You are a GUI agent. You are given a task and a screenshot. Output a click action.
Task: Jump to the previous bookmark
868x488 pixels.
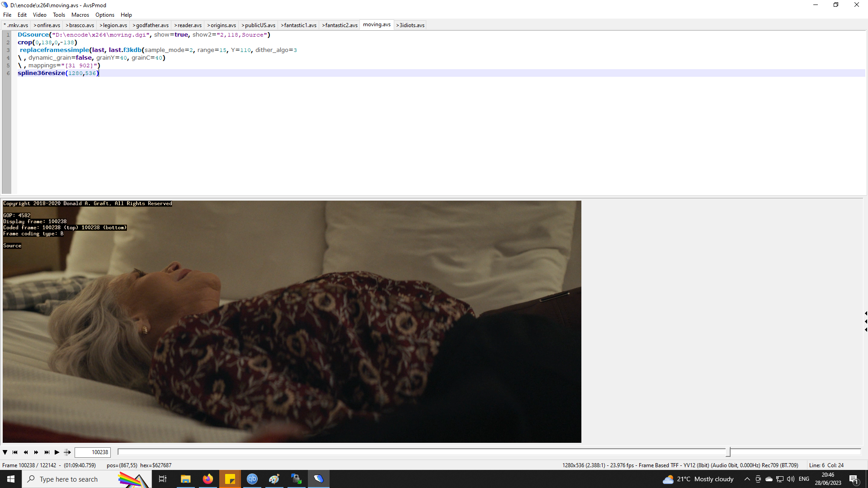pos(15,452)
